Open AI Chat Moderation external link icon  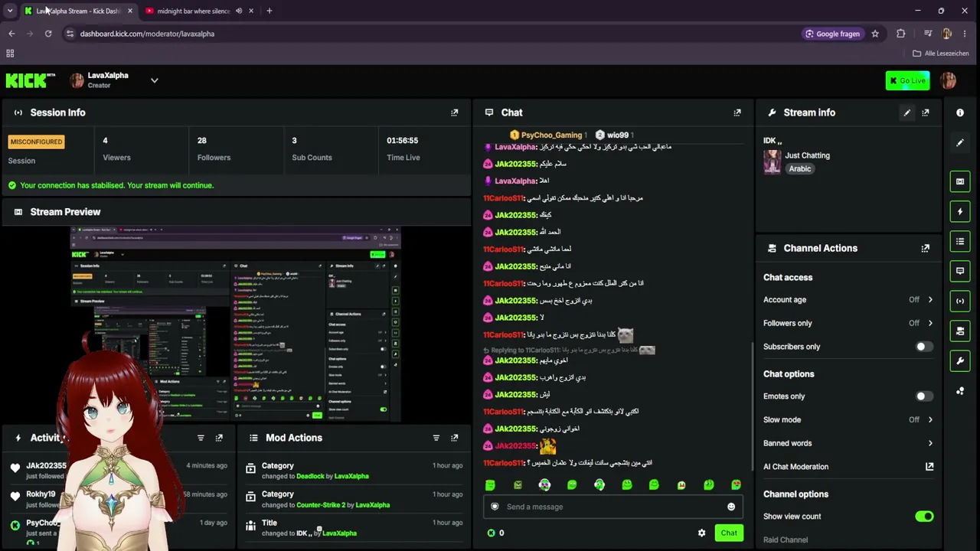click(x=929, y=467)
